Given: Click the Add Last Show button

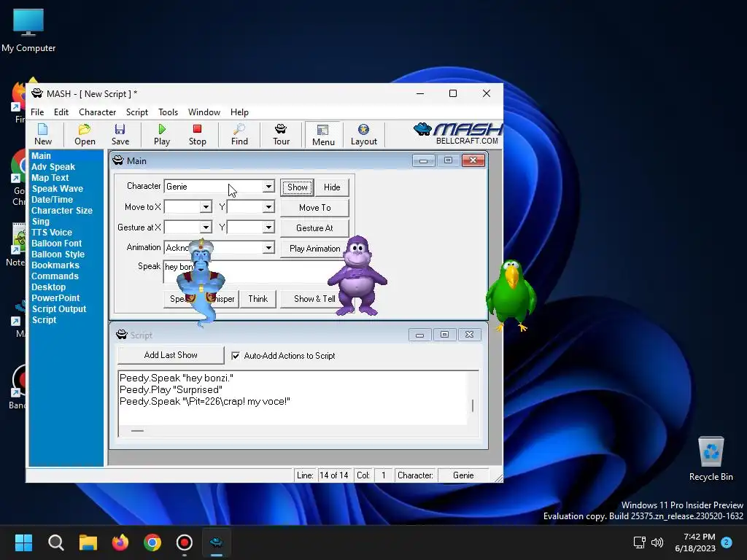Looking at the screenshot, I should tap(171, 355).
